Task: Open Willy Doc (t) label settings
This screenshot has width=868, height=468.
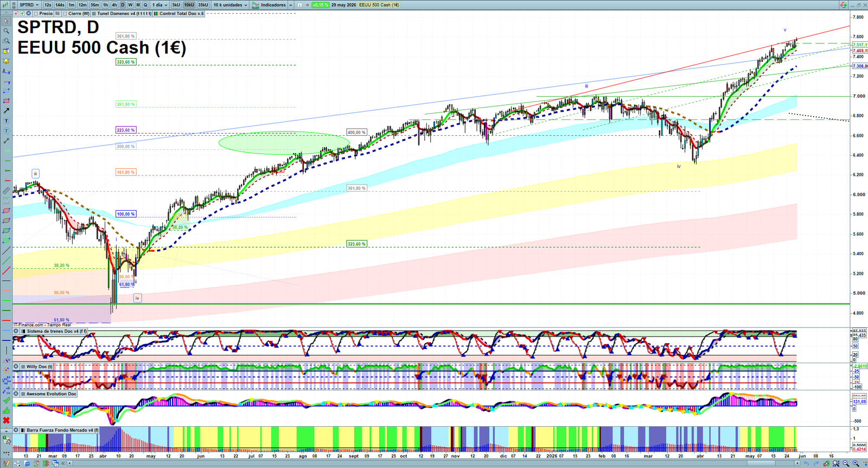Action: pos(40,366)
